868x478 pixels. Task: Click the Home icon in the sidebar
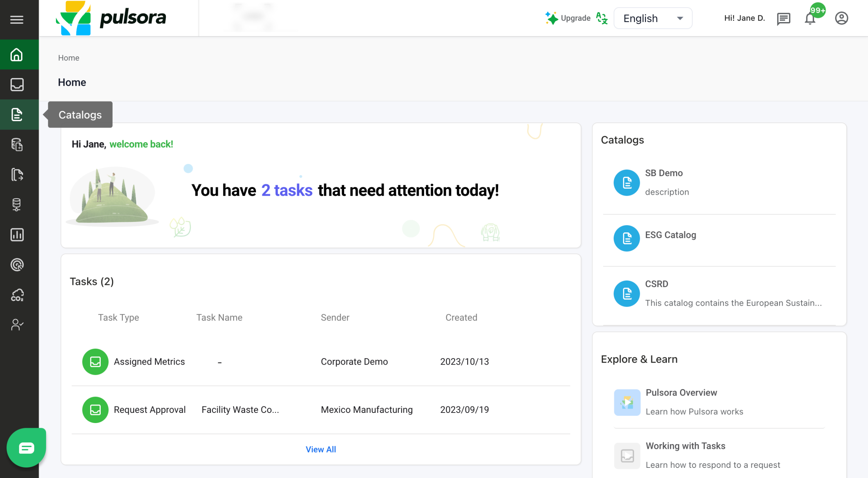point(17,55)
